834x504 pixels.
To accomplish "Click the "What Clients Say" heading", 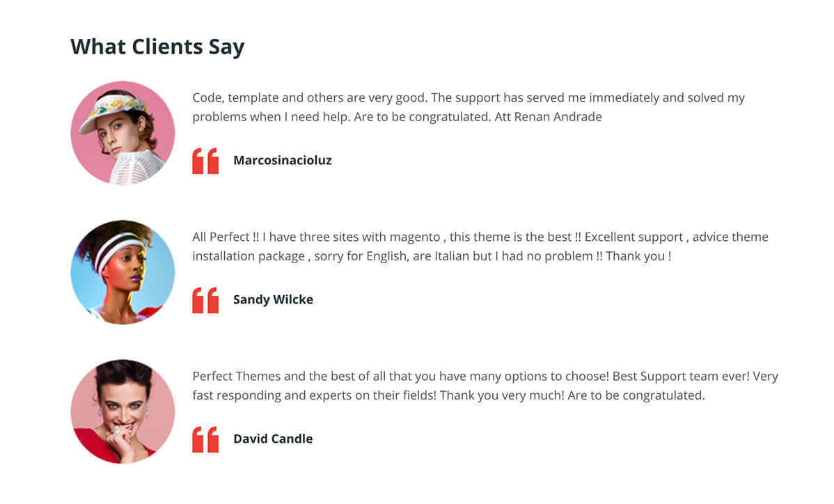I will coord(157,47).
